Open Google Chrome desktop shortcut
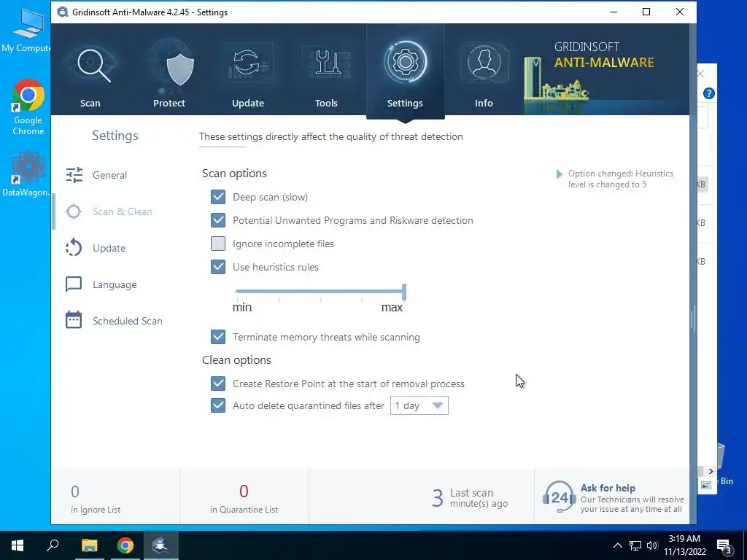 (x=28, y=107)
